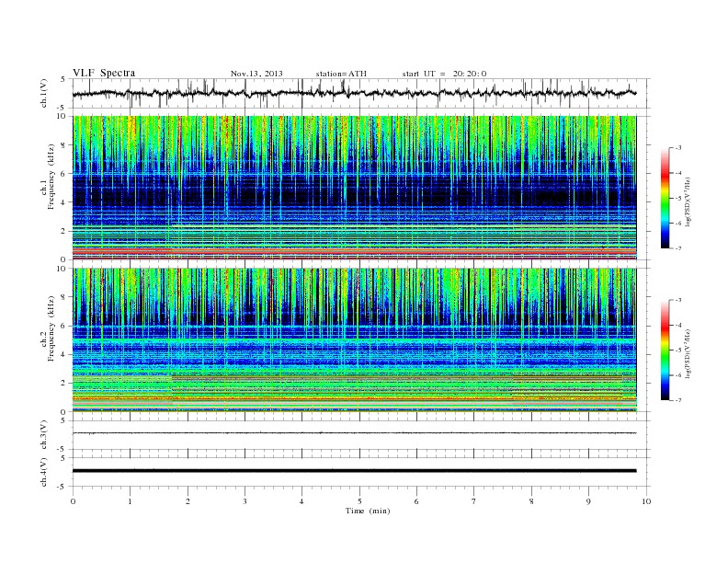Screen dimensions: 728x563
Task: Click the '2' frequency tick of ch.2 spectrogram
Action: point(64,384)
